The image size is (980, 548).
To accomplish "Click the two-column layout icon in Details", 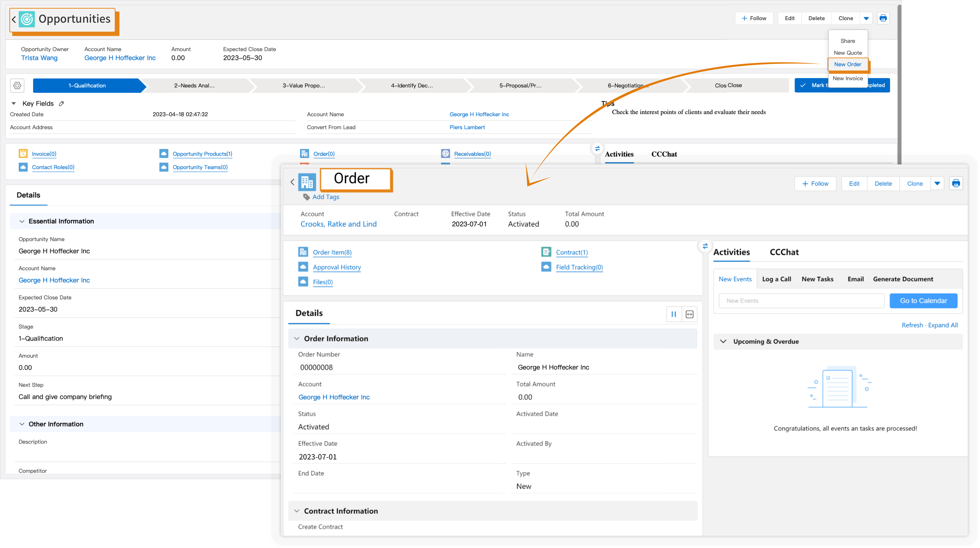I will click(674, 314).
